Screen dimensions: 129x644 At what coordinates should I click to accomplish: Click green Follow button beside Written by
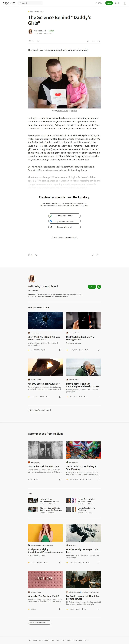(x=92, y=287)
